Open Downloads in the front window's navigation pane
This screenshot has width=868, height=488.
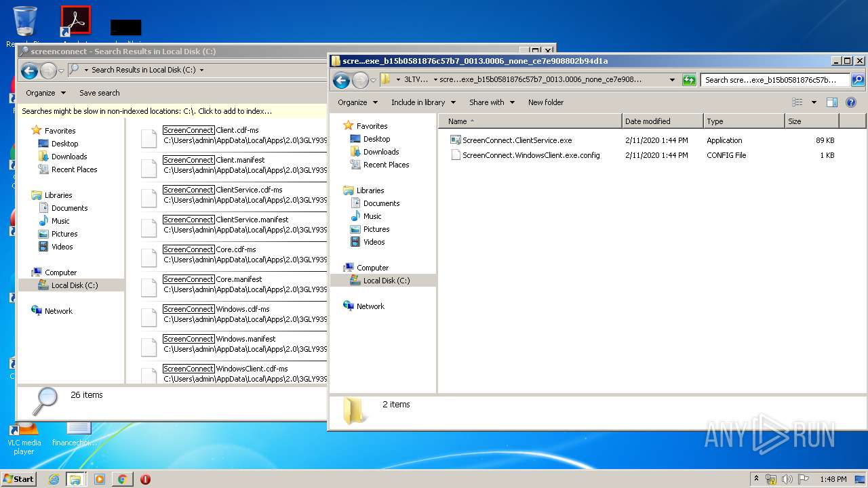(x=380, y=152)
